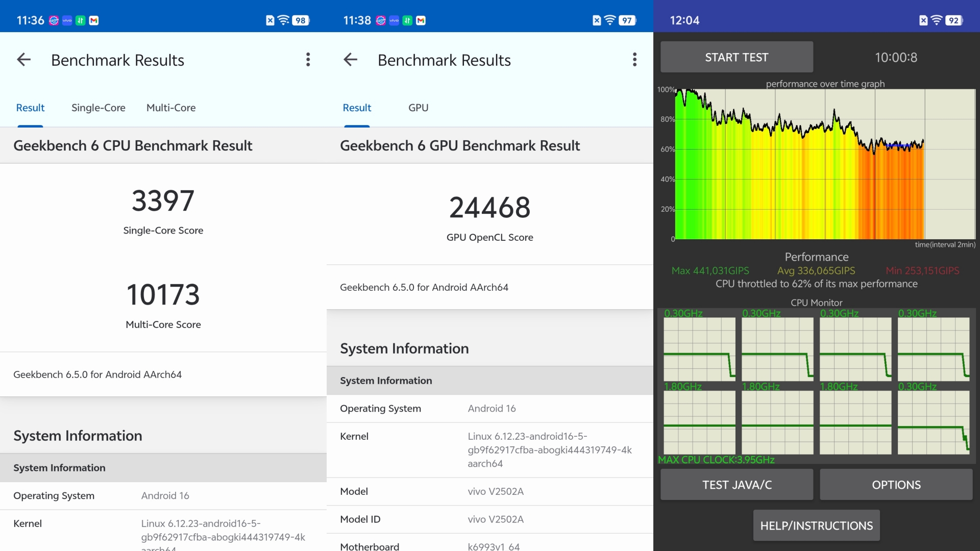The height and width of the screenshot is (551, 980).
Task: Switch to the Single-Core tab
Action: coord(98,108)
